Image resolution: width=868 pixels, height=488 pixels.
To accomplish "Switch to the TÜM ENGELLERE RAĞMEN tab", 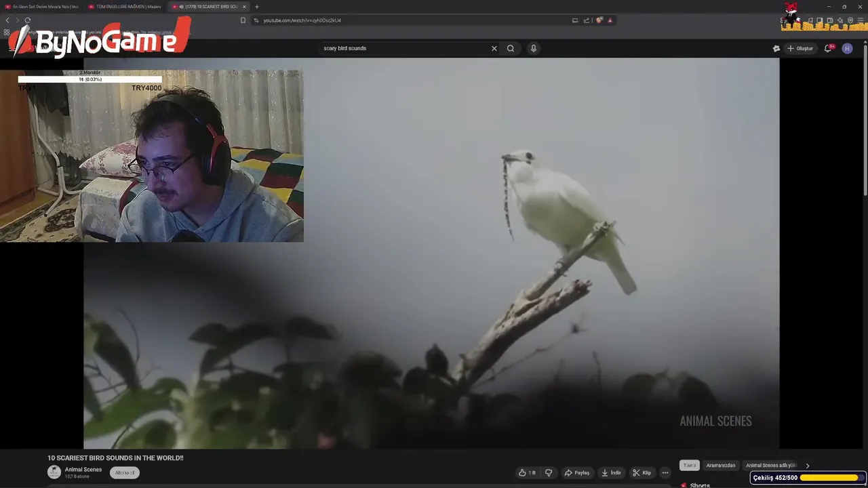I will [126, 7].
